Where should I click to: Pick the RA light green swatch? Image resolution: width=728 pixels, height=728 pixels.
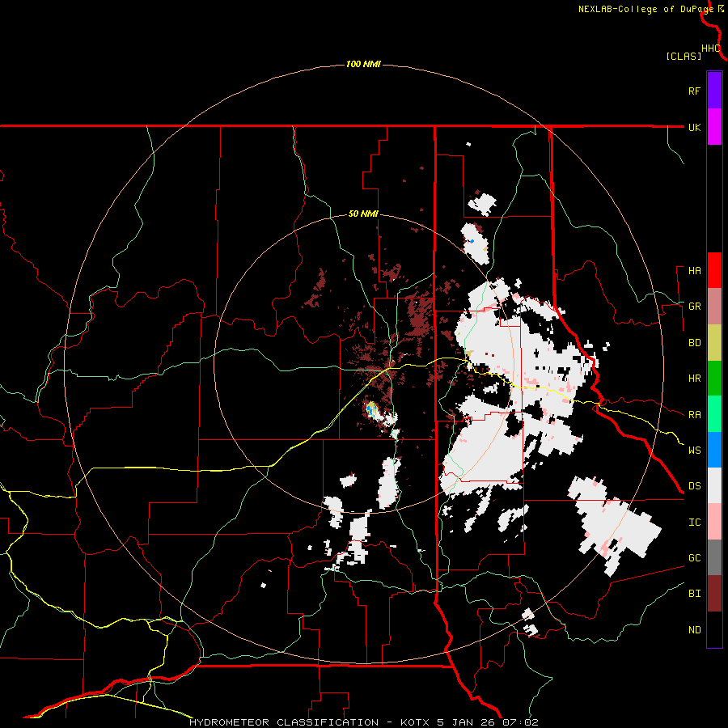click(x=714, y=414)
